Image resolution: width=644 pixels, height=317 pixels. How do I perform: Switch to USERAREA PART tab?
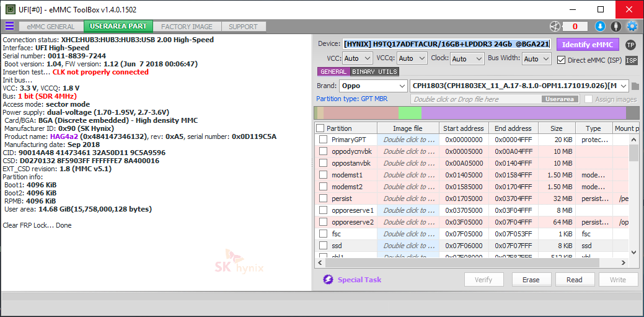[x=118, y=26]
